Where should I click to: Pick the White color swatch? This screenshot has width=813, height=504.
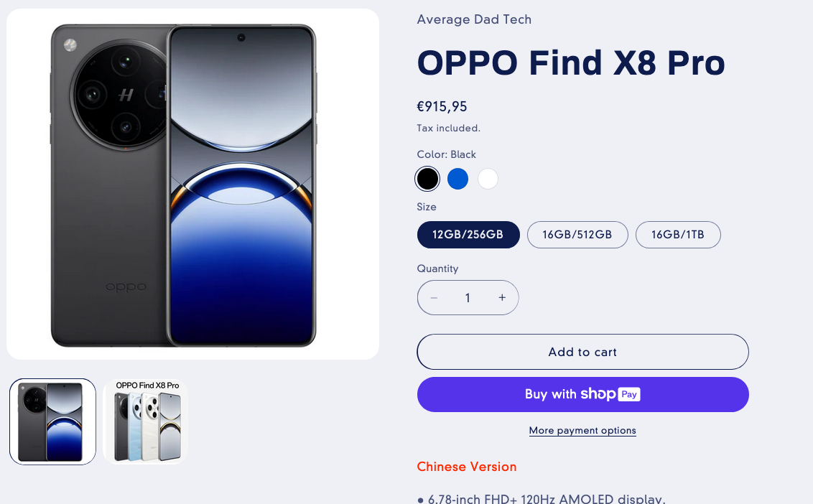488,179
